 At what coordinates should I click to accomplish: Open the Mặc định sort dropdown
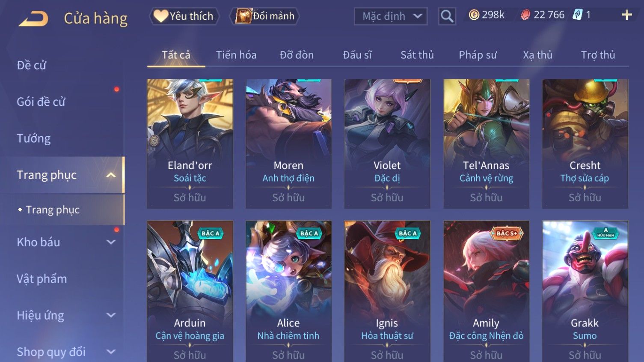391,16
